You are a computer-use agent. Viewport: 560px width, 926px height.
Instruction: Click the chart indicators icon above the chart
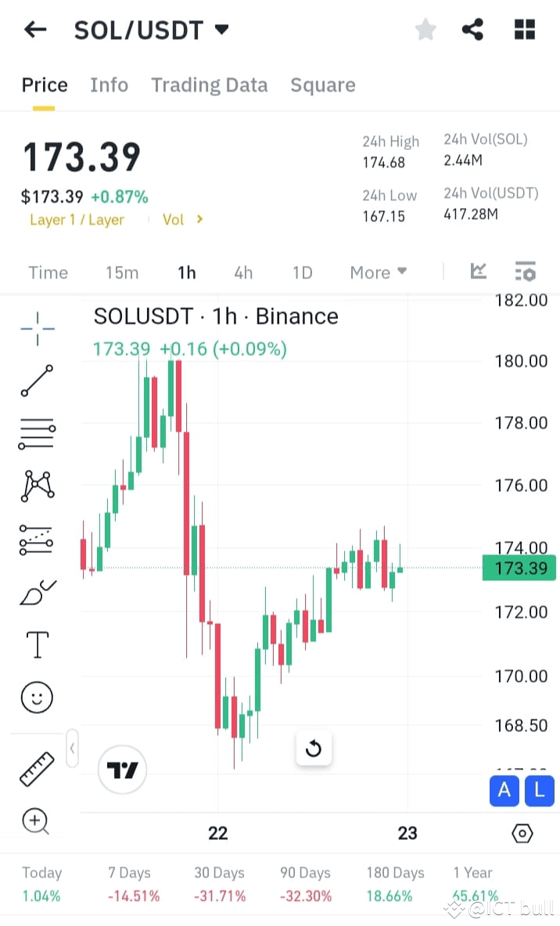tap(478, 271)
